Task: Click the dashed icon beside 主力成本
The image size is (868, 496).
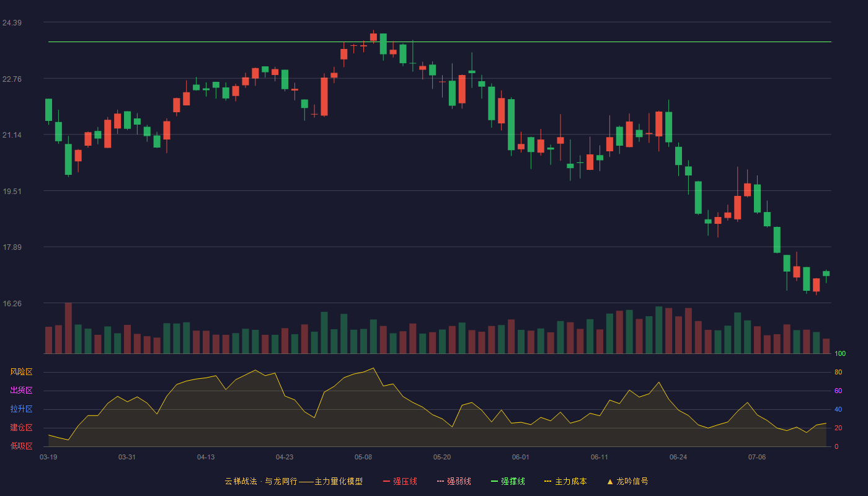Action: 547,481
